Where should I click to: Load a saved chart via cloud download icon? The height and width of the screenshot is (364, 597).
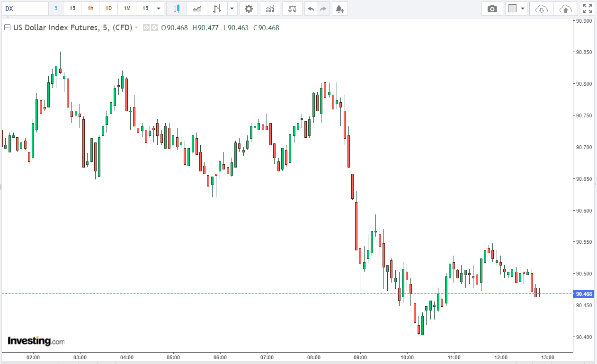542,9
